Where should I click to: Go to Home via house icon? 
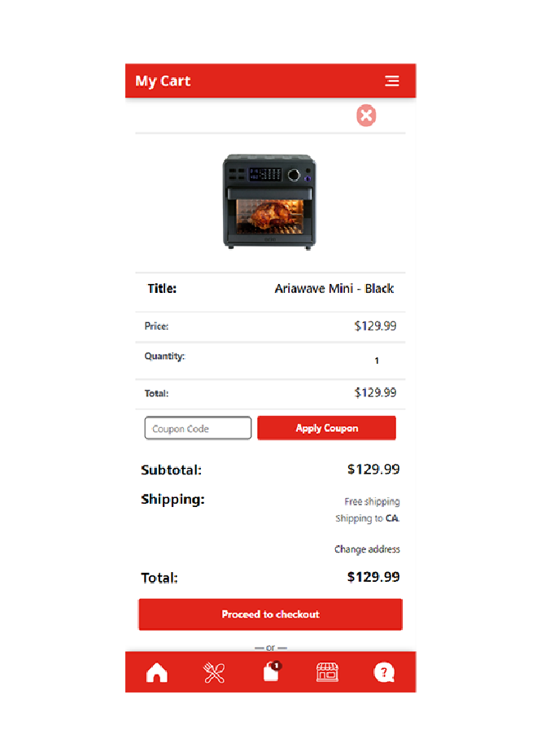[x=157, y=672]
